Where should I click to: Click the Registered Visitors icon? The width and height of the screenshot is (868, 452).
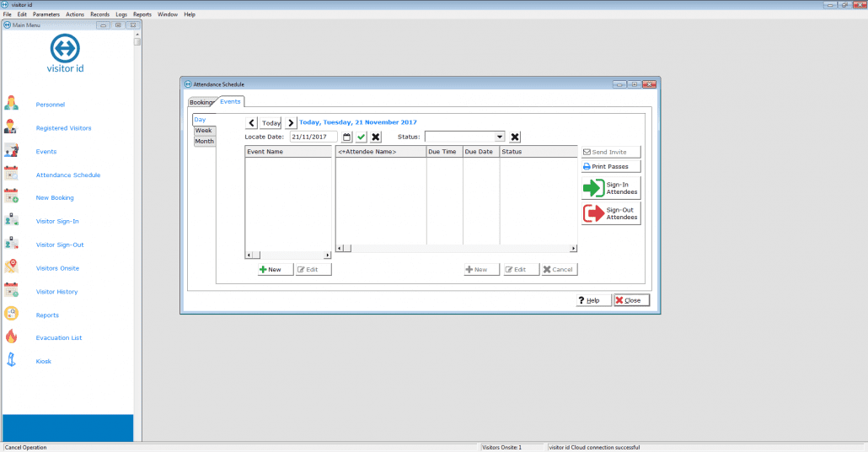(12, 128)
